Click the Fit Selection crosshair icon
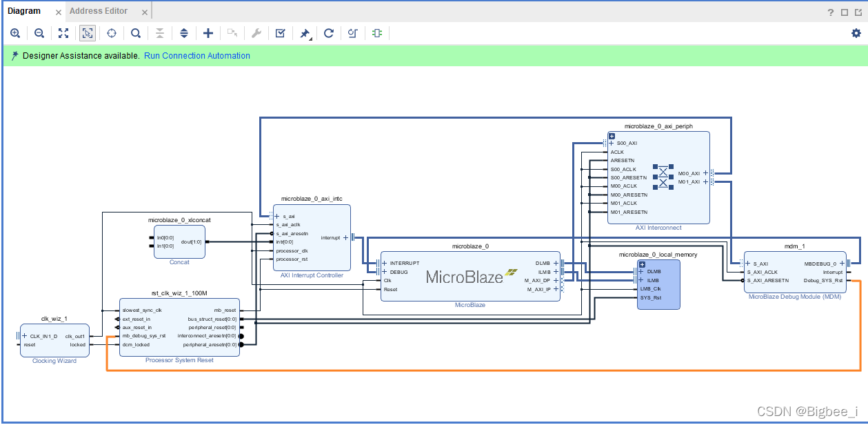 click(x=112, y=33)
